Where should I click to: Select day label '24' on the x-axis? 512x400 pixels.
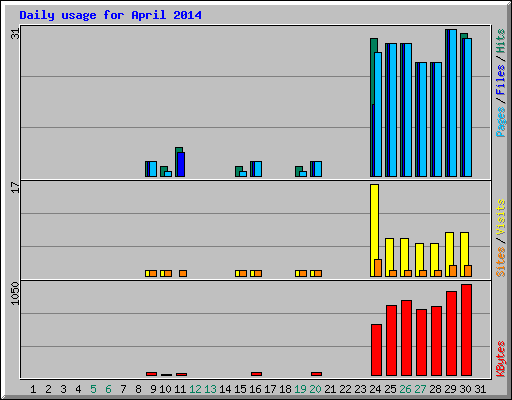tap(375, 389)
